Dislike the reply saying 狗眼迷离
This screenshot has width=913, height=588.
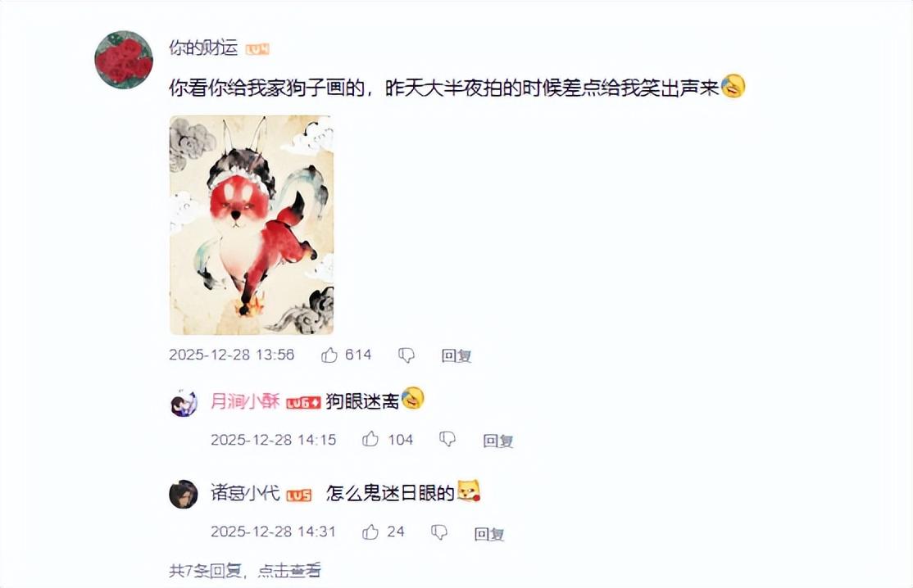(447, 439)
